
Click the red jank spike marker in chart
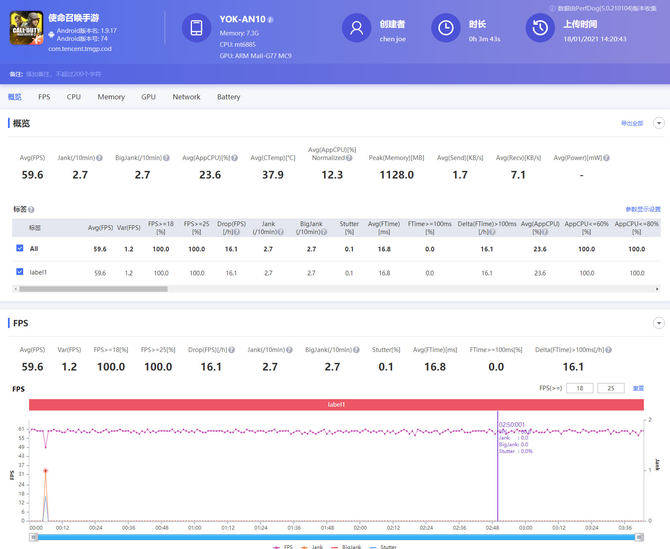[45, 471]
